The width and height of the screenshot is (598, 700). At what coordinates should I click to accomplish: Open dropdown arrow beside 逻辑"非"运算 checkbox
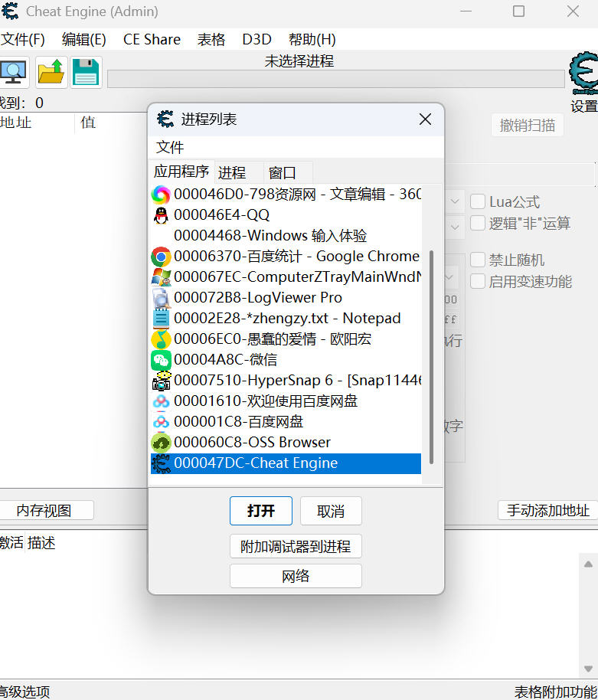(x=454, y=226)
